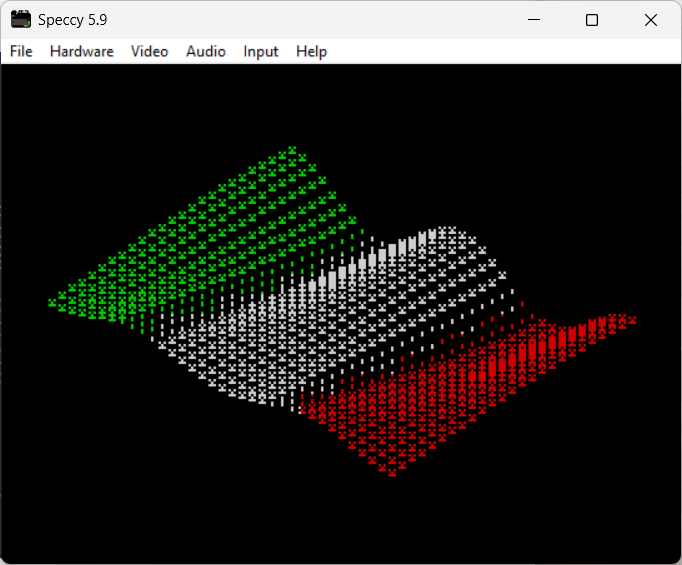This screenshot has height=565, width=682.
Task: Close the Speccy 5.9 window
Action: click(651, 20)
